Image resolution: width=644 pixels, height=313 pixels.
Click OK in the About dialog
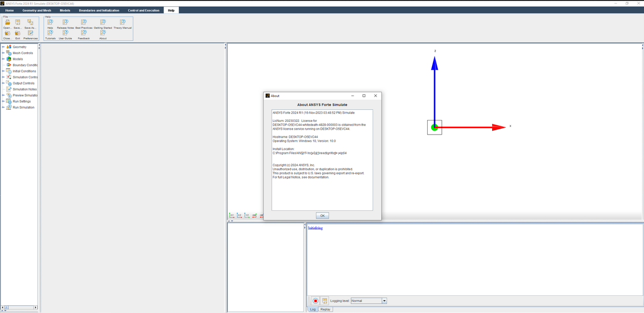pyautogui.click(x=322, y=215)
